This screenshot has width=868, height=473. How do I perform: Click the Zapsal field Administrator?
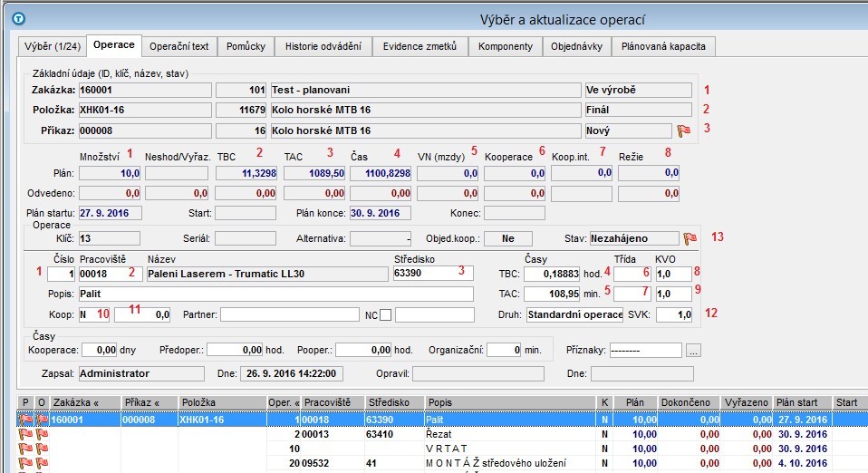(x=141, y=374)
